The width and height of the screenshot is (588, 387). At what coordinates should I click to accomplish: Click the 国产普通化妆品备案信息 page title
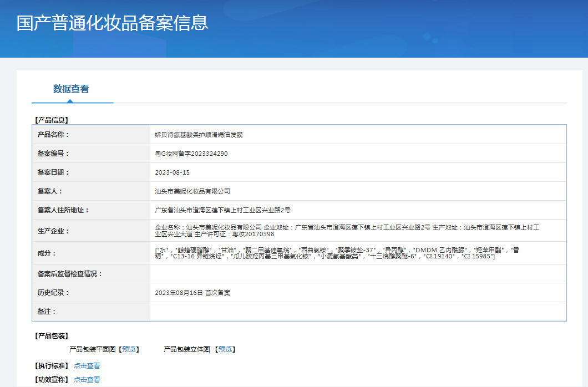(113, 23)
